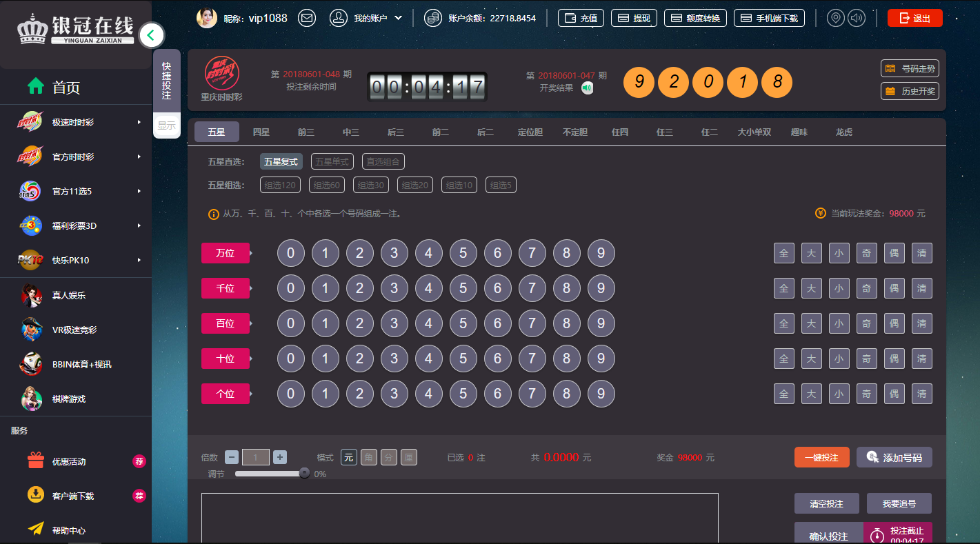This screenshot has height=544, width=980.
Task: Click 一键投注 button
Action: click(821, 457)
